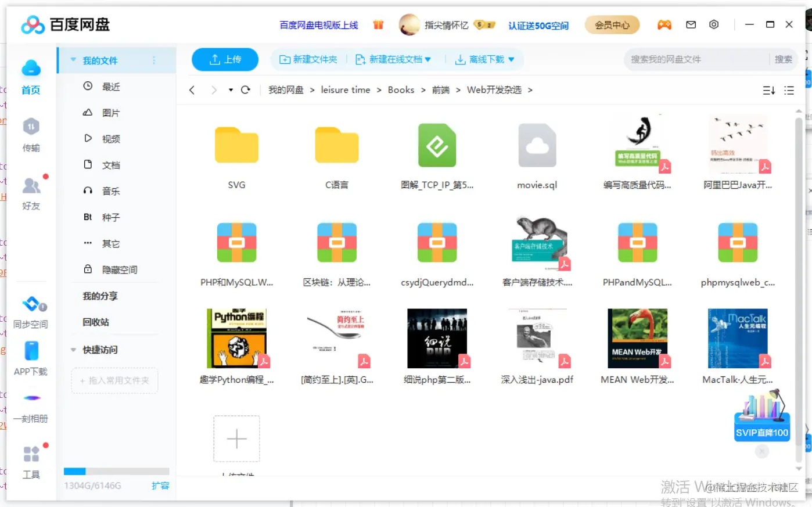Click the 扩容 expand storage link

coord(160,486)
